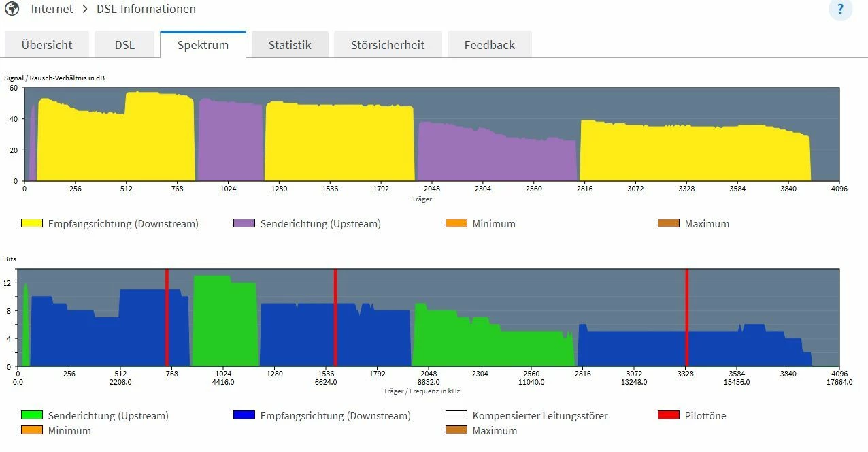Click the red pilot tone marker near 768
The width and height of the screenshot is (868, 452).
click(167, 317)
